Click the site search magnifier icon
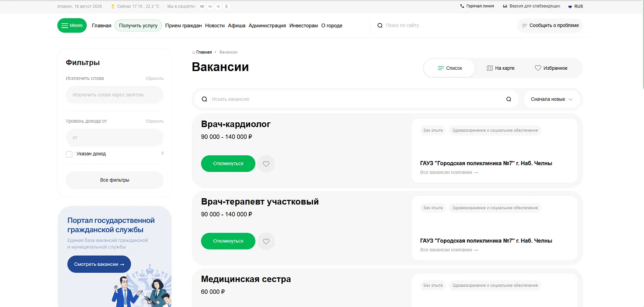The image size is (644, 307). (380, 25)
